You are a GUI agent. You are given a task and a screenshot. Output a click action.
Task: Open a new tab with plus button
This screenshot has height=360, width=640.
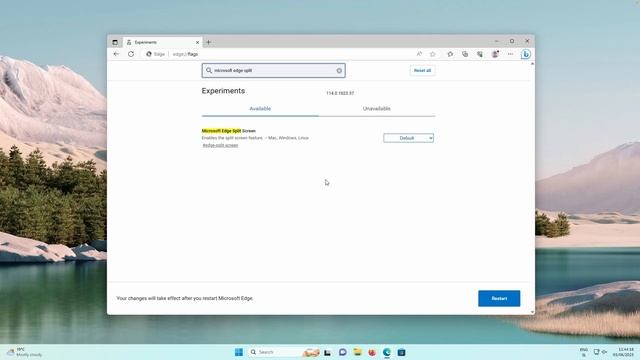[209, 42]
